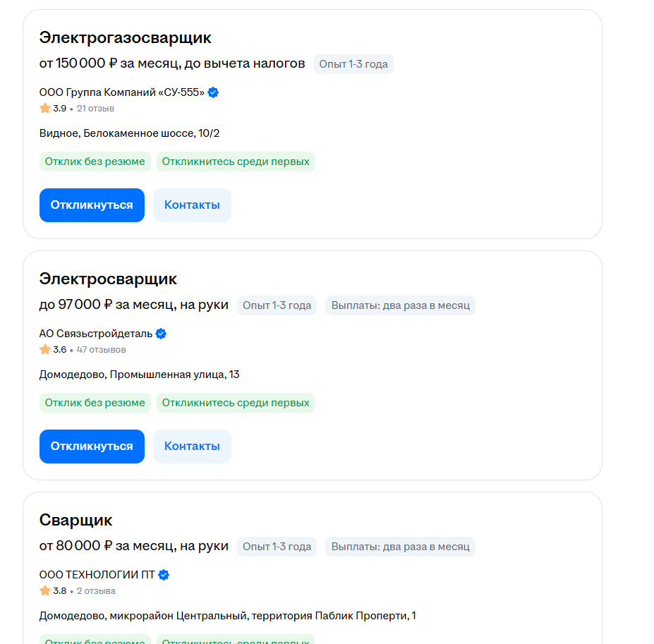Open АО Связьстройдеталь company page
654x644 pixels.
point(95,334)
